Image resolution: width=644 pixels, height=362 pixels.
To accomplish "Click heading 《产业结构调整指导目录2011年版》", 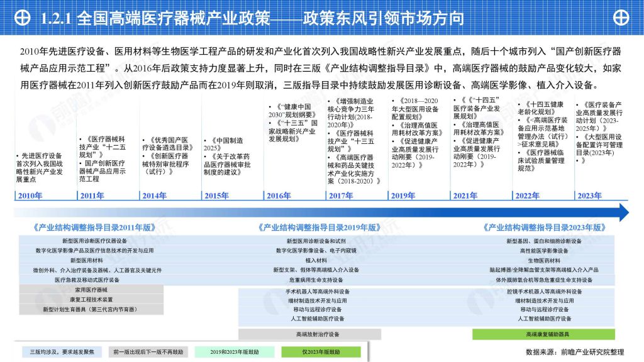I will coord(94,228).
